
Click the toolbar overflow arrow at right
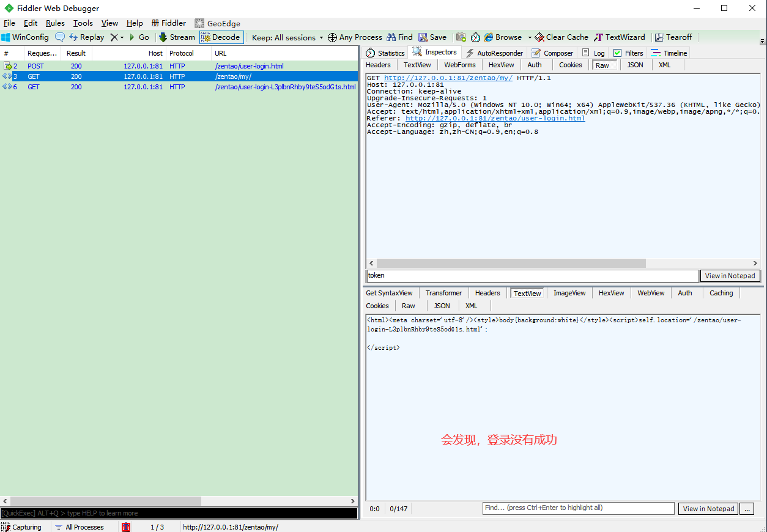click(x=762, y=41)
